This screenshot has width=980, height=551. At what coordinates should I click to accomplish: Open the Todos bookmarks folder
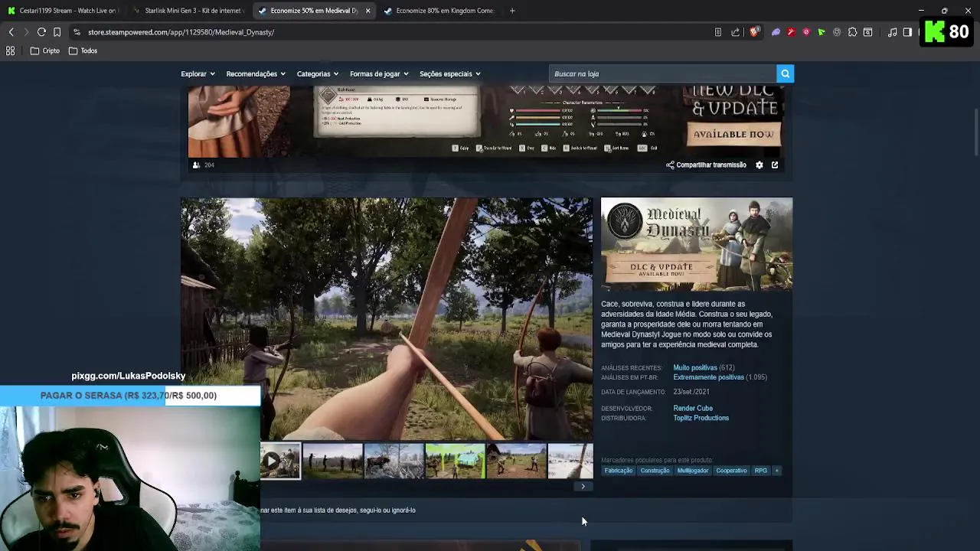coord(83,51)
